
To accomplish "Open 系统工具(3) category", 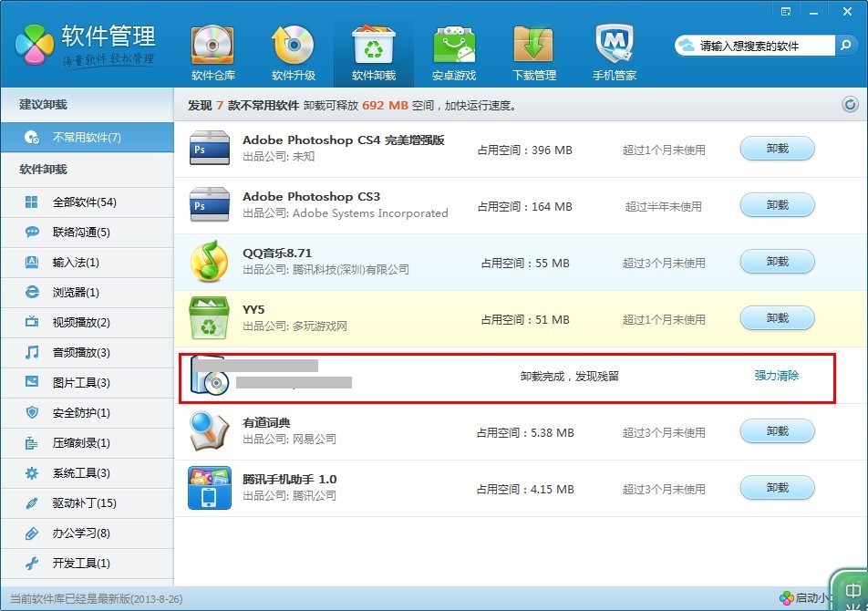I will click(x=87, y=473).
